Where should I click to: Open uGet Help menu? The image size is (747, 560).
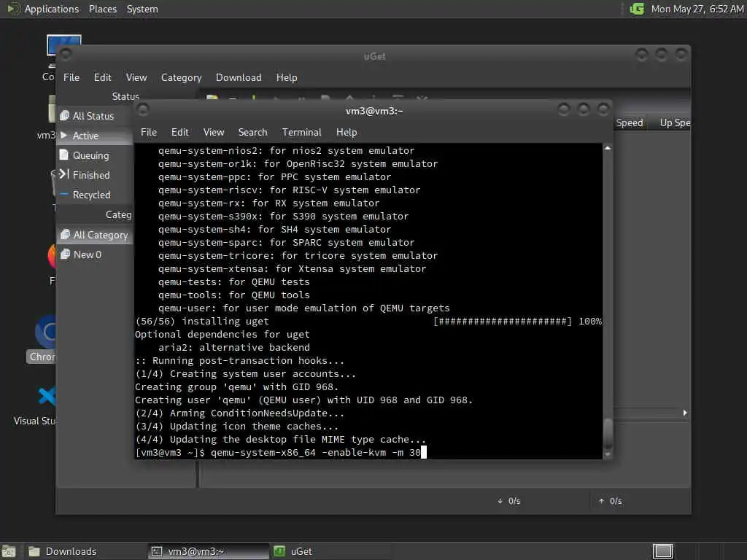[287, 77]
